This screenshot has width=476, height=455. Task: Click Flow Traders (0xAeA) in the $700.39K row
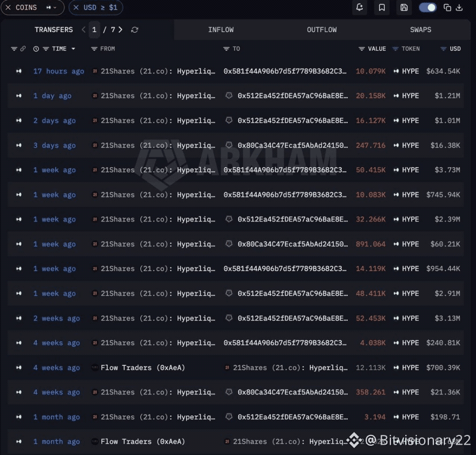pos(143,368)
